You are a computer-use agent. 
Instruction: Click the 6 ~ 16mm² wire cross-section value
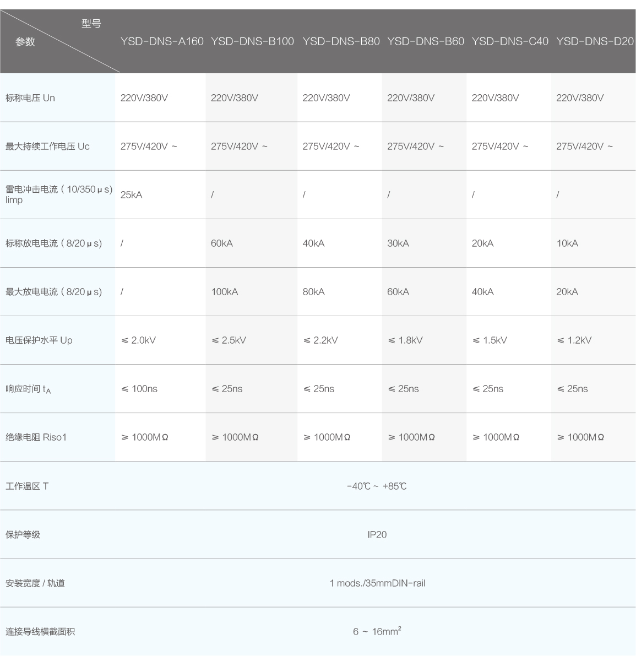tap(377, 631)
